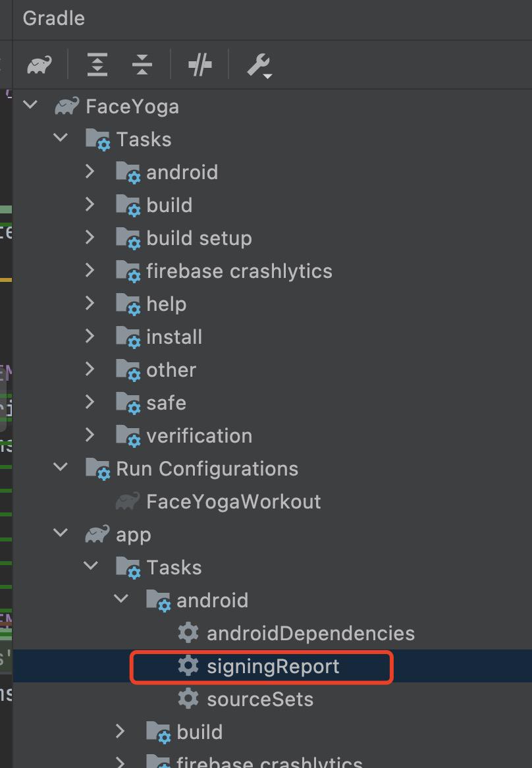Select the androidDependencies task
Viewport: 532px width, 768px height.
coord(311,634)
